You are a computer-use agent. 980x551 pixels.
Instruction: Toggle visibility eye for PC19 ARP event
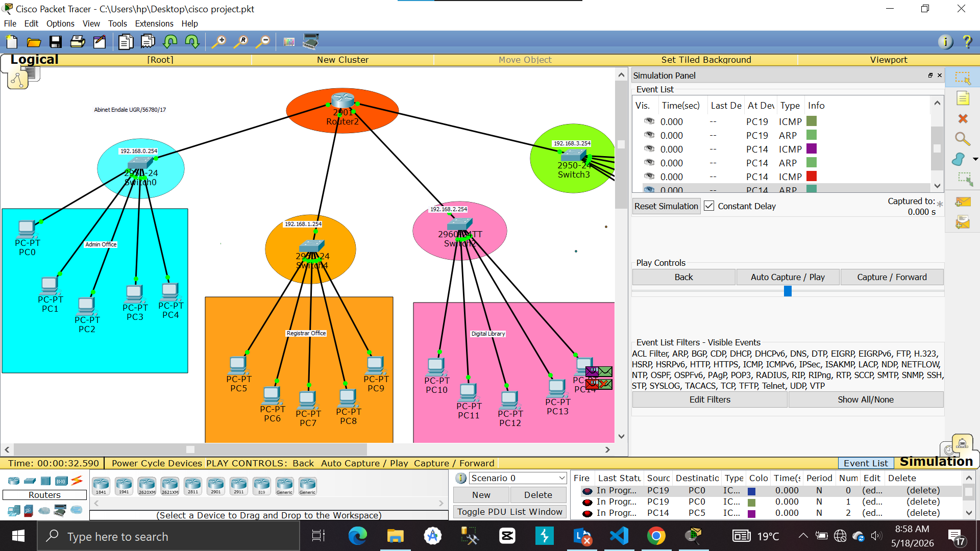(649, 135)
